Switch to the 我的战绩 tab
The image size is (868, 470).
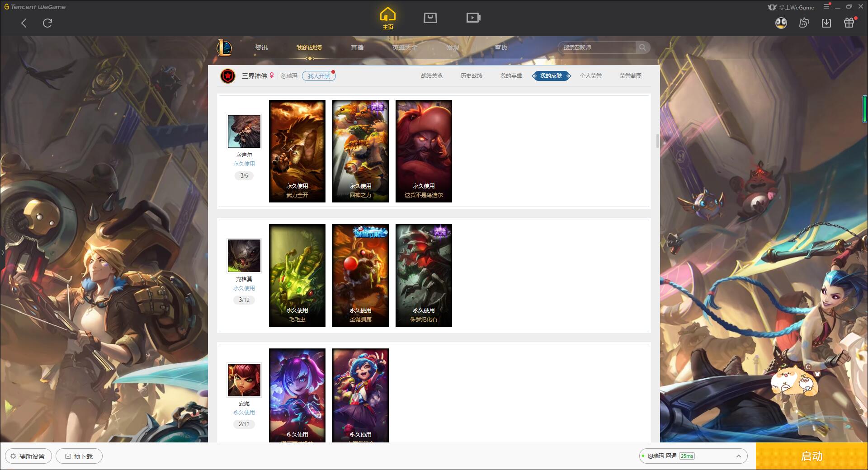click(x=309, y=47)
